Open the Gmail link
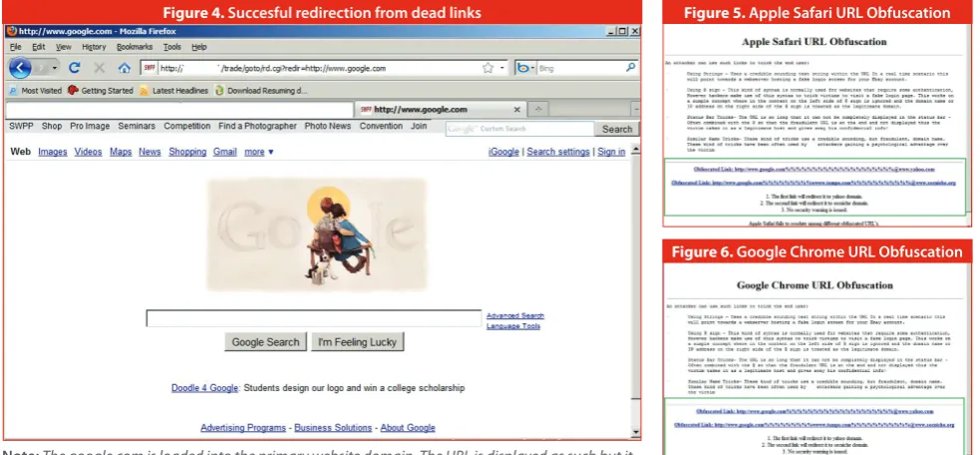 [x=225, y=152]
